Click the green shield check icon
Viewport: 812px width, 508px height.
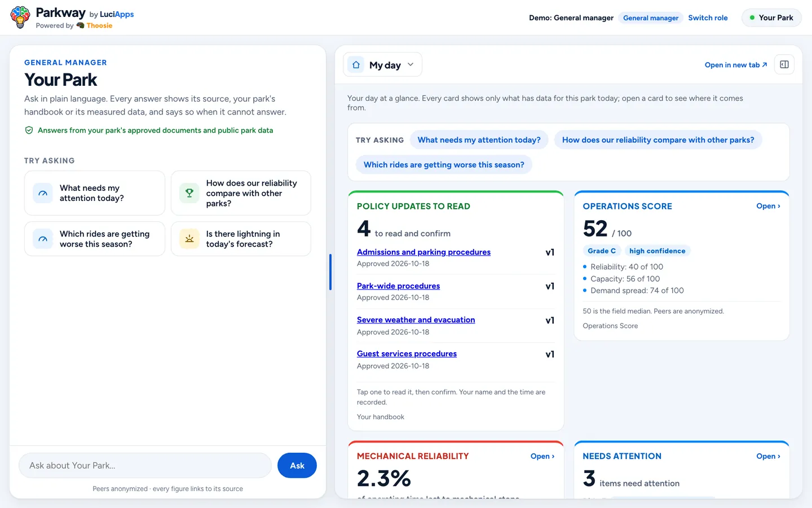[29, 130]
